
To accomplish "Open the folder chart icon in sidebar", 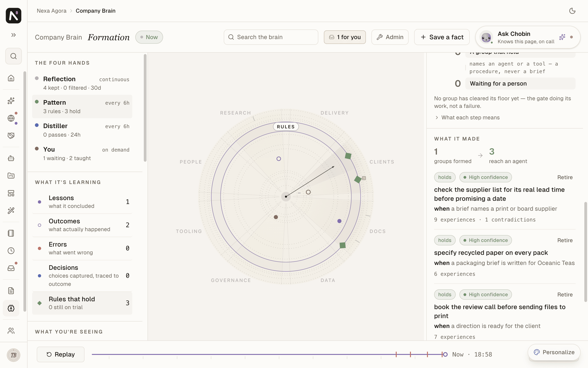I will point(11,176).
